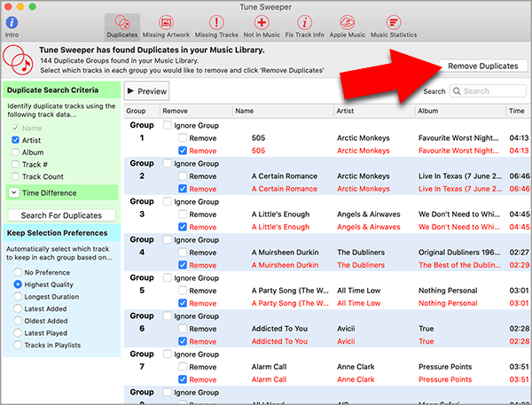Viewport: 532px width, 405px height.
Task: Click the Preview play button
Action: [x=146, y=91]
